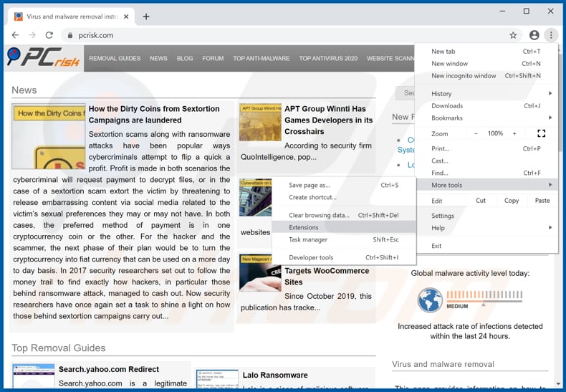
Task: Click the Search.yahoo.com guide thumbnail
Action: click(33, 376)
